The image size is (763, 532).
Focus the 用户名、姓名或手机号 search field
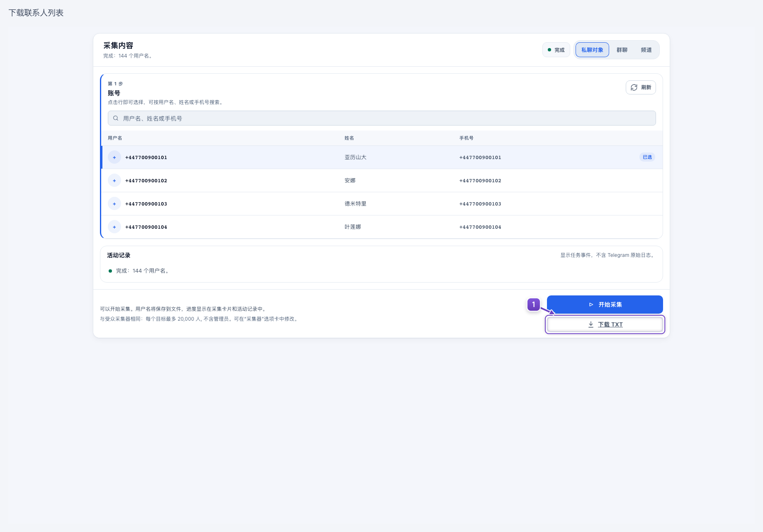coord(382,118)
